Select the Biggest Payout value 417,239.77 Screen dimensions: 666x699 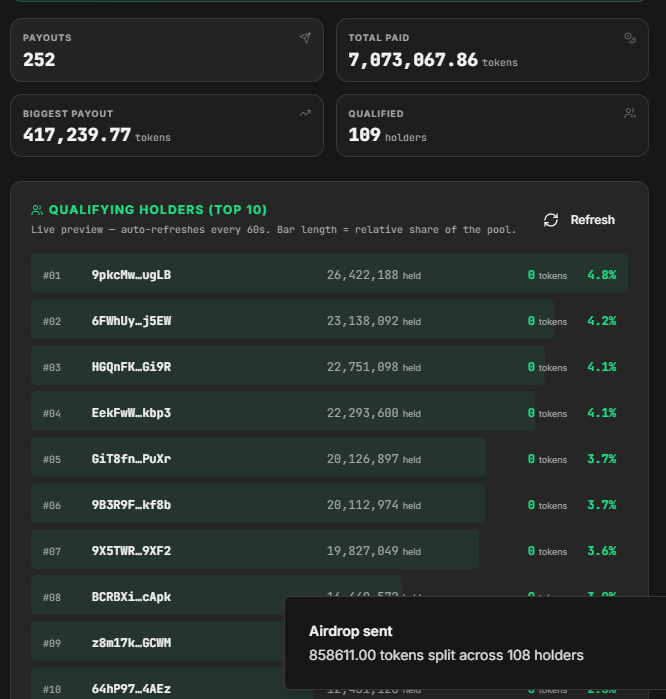tap(77, 135)
